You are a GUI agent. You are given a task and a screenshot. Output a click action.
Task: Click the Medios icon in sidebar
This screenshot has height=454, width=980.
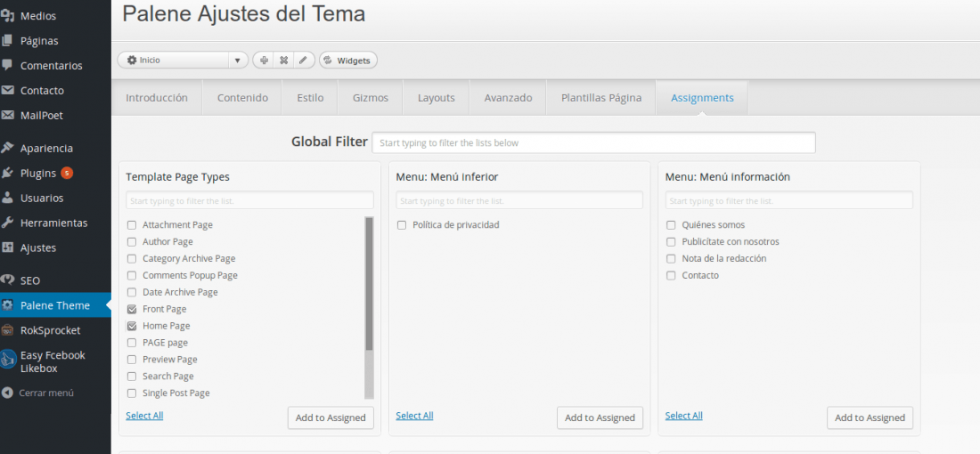[7, 16]
